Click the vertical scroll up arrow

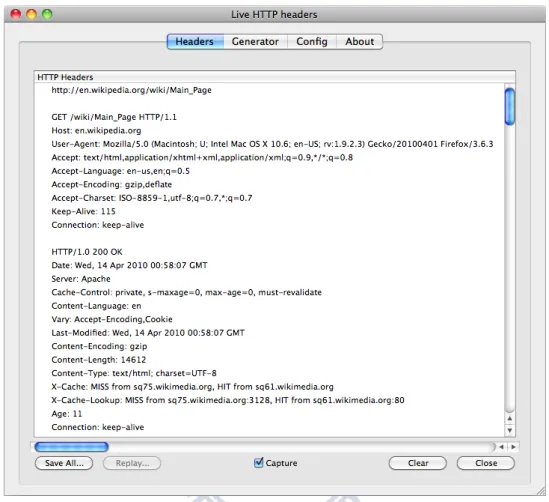pyautogui.click(x=510, y=418)
